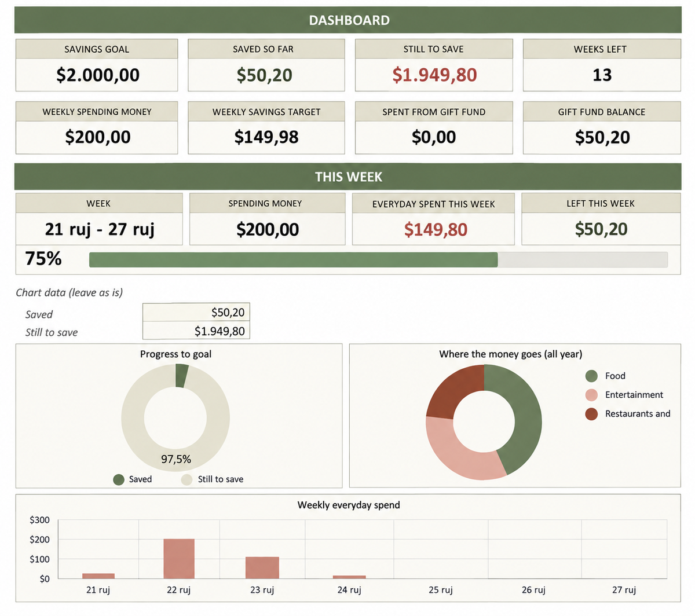695x616 pixels.
Task: Click the 21 ruj - 27 ruj week range
Action: point(100,229)
